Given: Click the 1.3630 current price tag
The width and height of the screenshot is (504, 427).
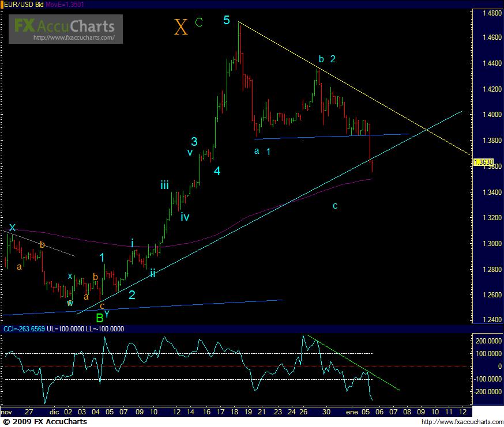Looking at the screenshot, I should [x=483, y=163].
